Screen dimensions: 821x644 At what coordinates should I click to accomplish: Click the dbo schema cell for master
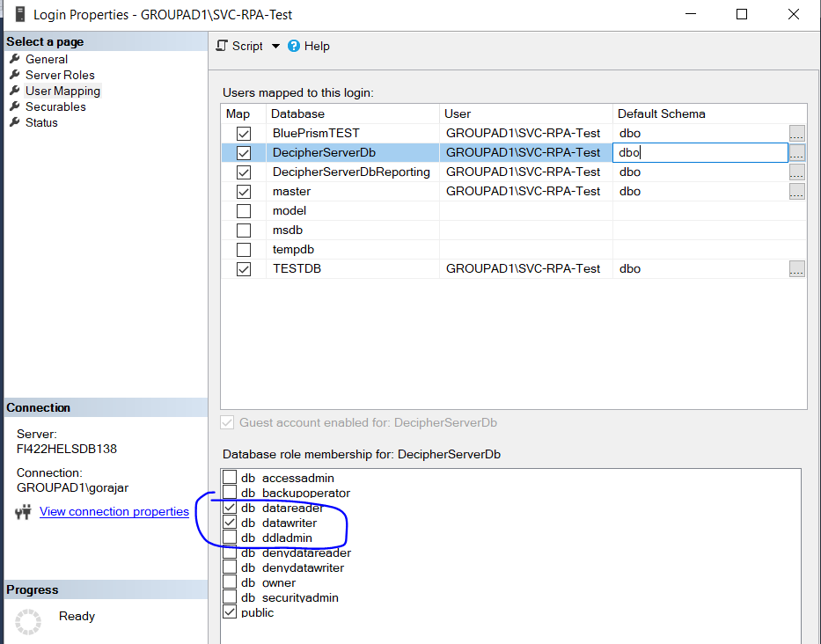(700, 191)
